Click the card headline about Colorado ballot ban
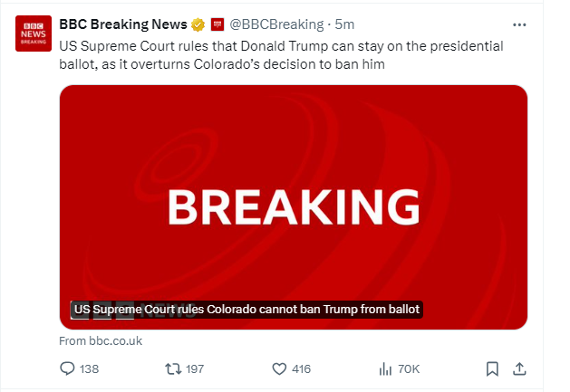 point(246,310)
